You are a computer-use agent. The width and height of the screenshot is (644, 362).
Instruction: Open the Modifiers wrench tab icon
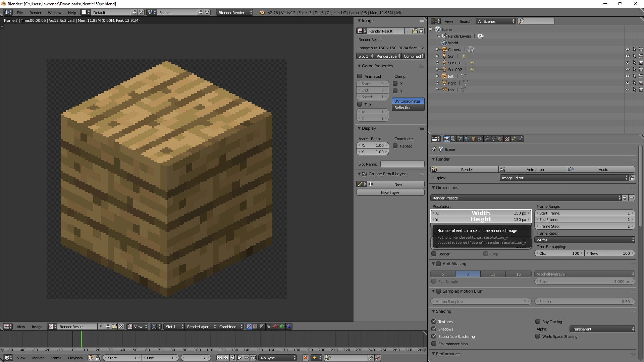487,139
